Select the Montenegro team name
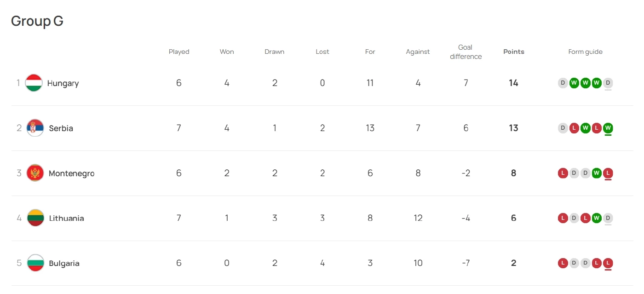 71,173
